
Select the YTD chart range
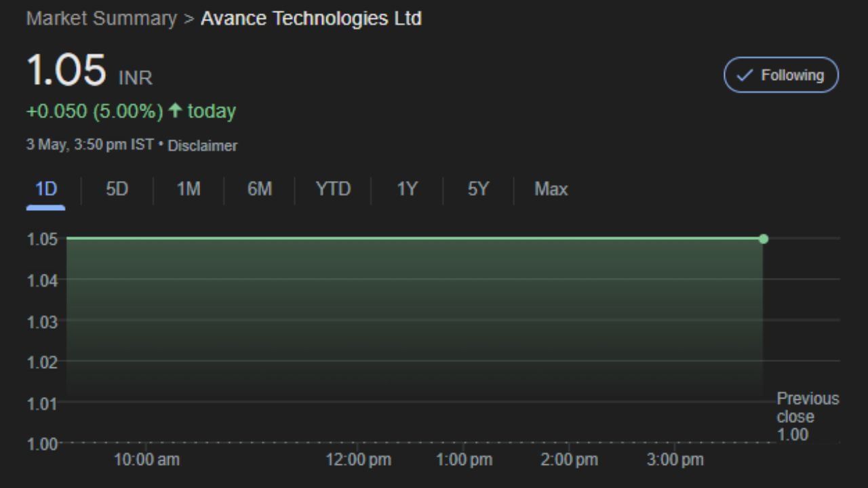[x=332, y=190]
